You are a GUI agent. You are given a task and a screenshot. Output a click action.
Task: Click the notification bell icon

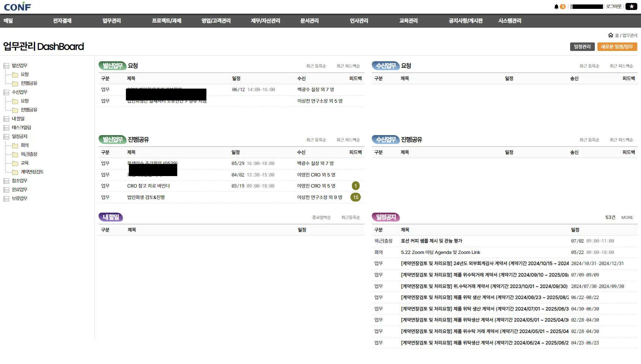coord(556,7)
